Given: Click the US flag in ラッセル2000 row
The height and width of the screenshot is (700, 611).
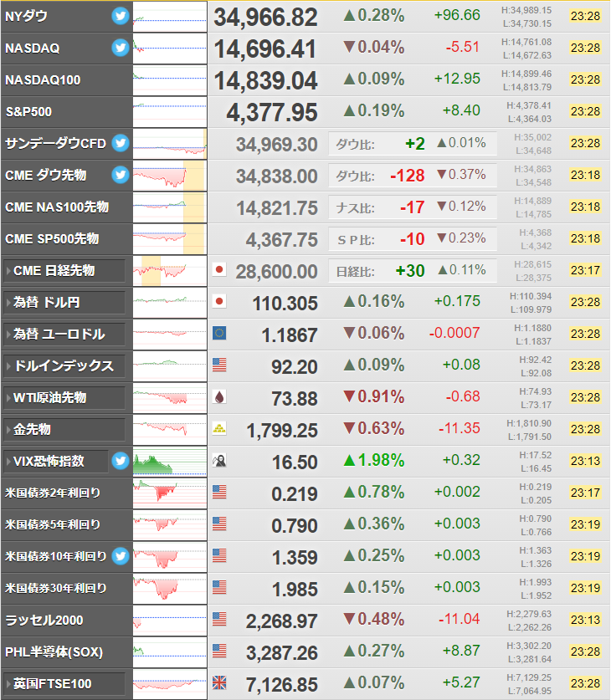Looking at the screenshot, I should 219,619.
